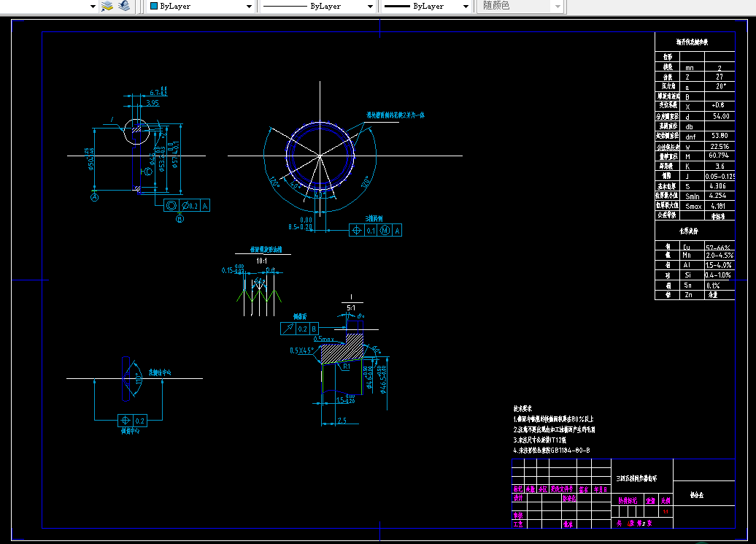
Task: Select the '4.306' value in row S
Action: pos(717,186)
